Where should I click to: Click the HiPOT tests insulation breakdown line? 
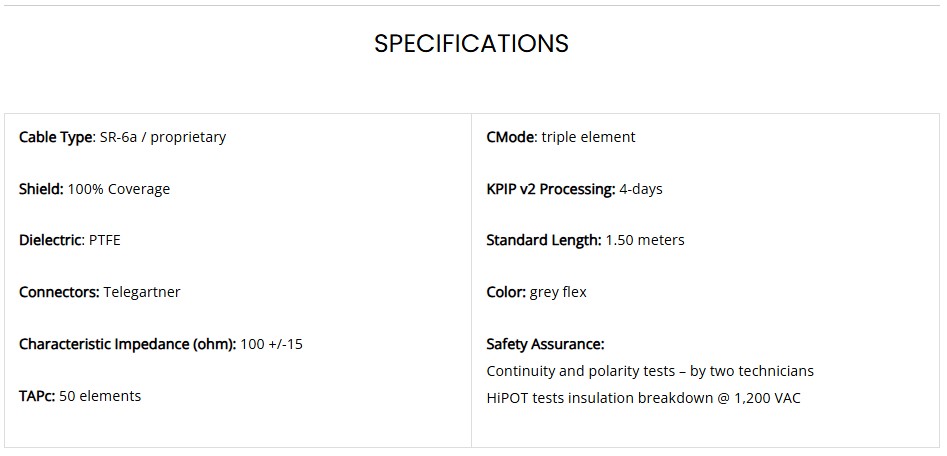click(643, 397)
